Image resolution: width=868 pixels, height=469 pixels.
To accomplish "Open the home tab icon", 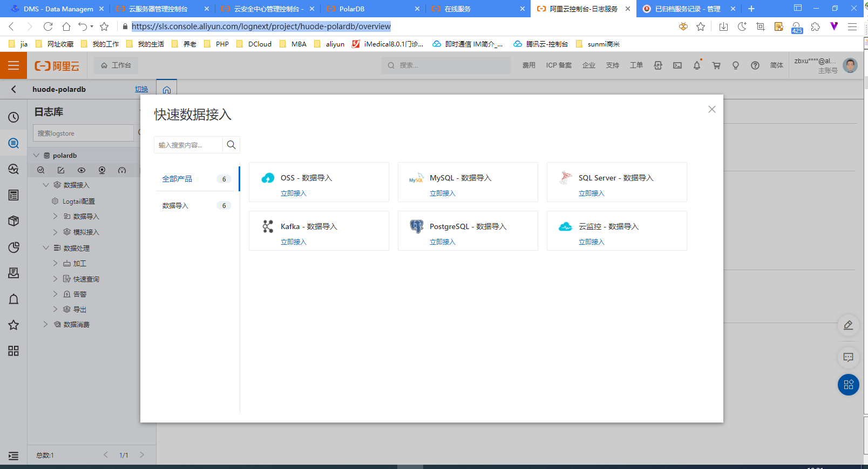I will [x=167, y=90].
